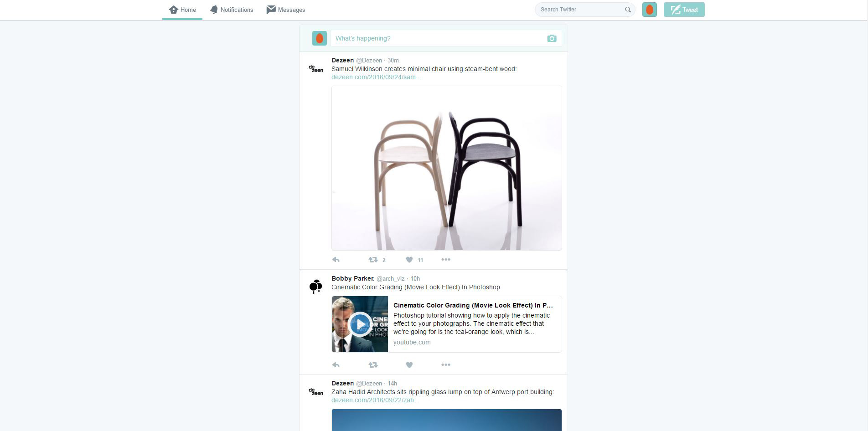Open the profile avatar menu in top bar

[650, 10]
